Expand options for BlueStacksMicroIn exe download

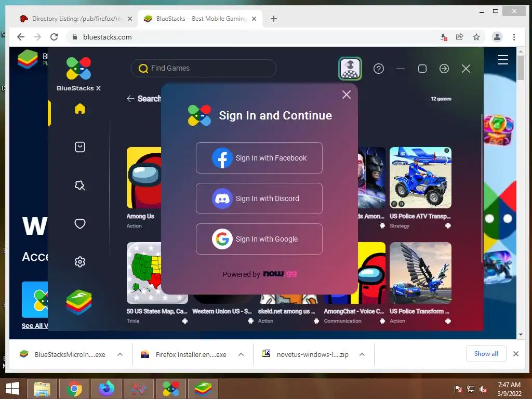[120, 354]
